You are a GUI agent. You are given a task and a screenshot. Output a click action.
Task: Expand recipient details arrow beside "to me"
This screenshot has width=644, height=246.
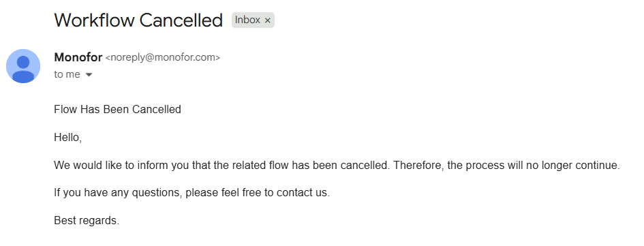coord(89,75)
